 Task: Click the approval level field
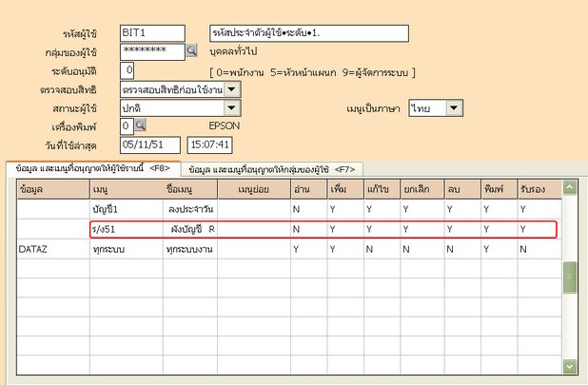click(128, 70)
